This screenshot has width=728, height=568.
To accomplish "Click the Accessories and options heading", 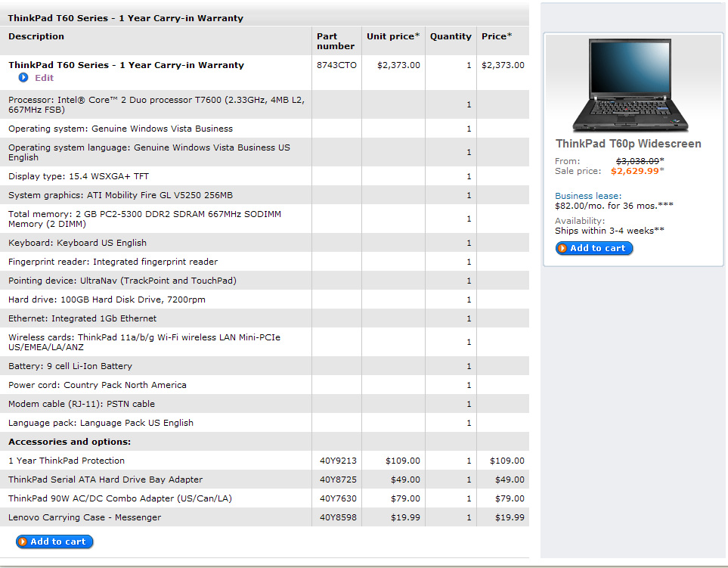I will pyautogui.click(x=70, y=442).
